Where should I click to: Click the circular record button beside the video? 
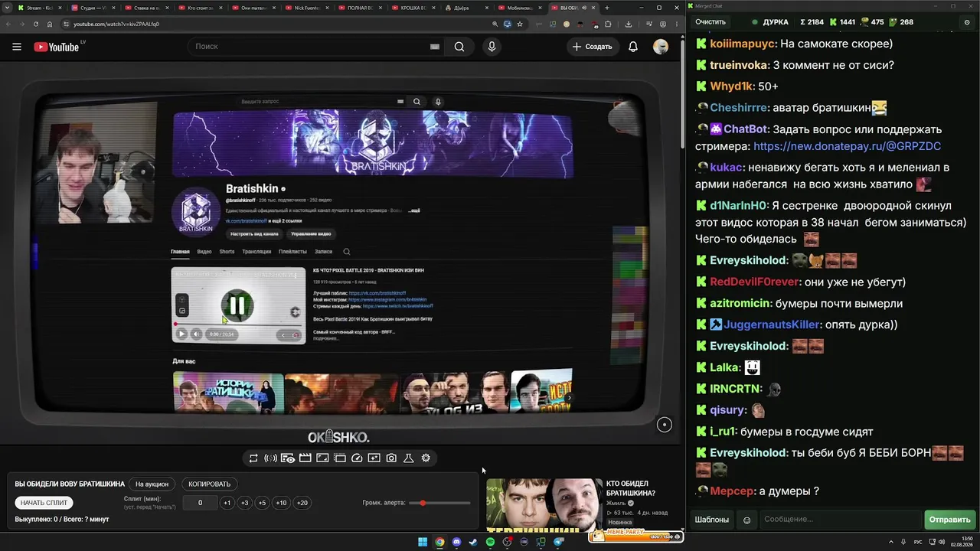[x=664, y=425]
